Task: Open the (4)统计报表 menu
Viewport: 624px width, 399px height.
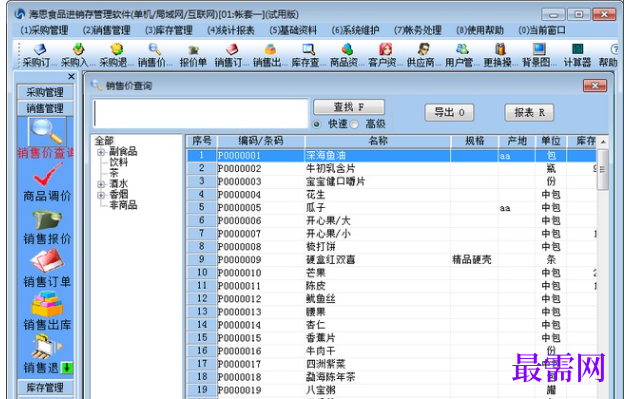Action: [231, 30]
